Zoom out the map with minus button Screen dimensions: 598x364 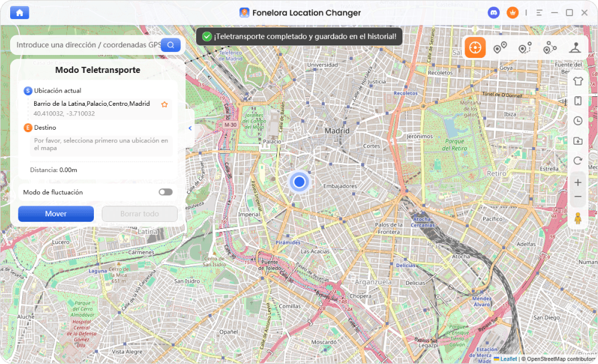(x=578, y=197)
